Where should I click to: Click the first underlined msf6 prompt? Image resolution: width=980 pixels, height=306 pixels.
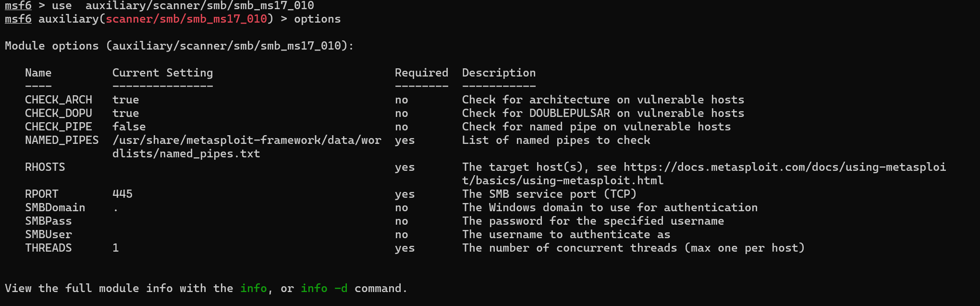point(18,6)
